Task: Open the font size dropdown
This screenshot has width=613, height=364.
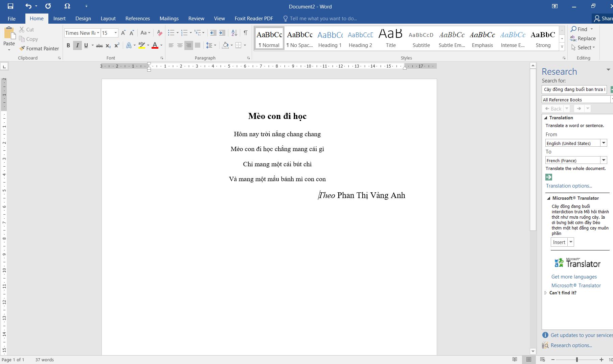Action: 116,33
